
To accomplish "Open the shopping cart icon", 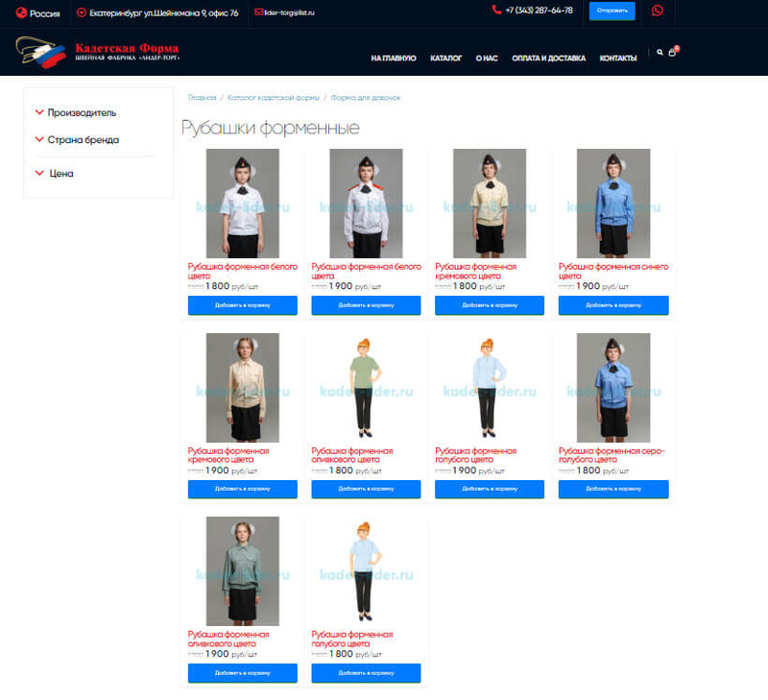I will point(672,53).
